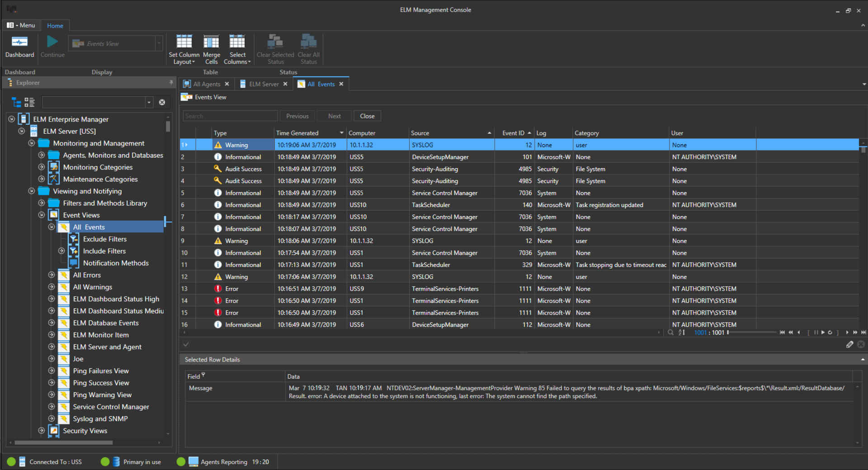Click the checkmark apply icon below grid

point(186,344)
